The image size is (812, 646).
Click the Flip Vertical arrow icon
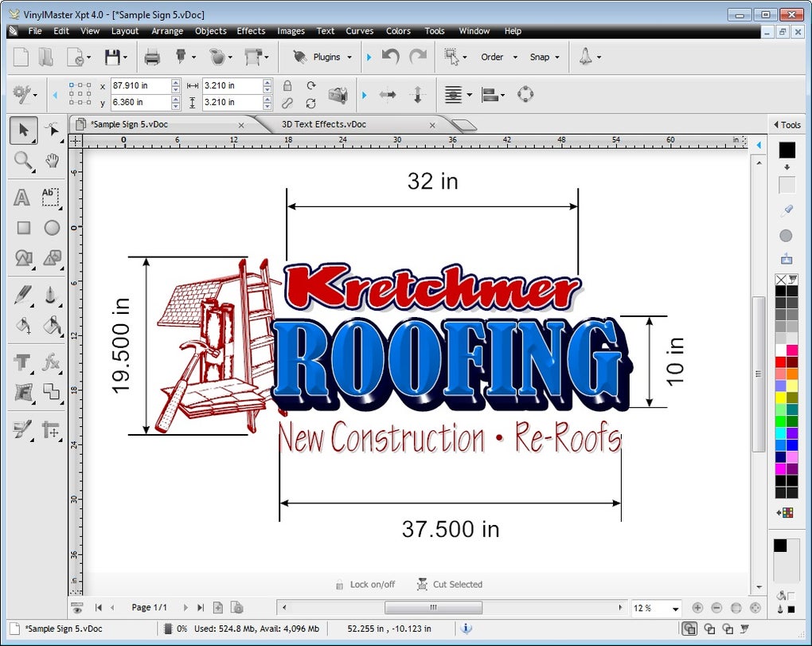(x=417, y=95)
